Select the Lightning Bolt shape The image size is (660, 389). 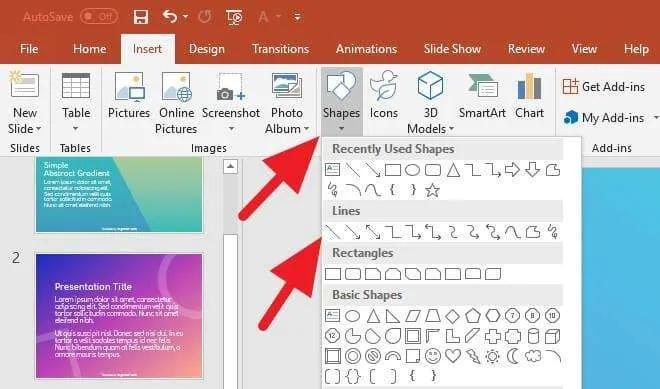point(473,357)
